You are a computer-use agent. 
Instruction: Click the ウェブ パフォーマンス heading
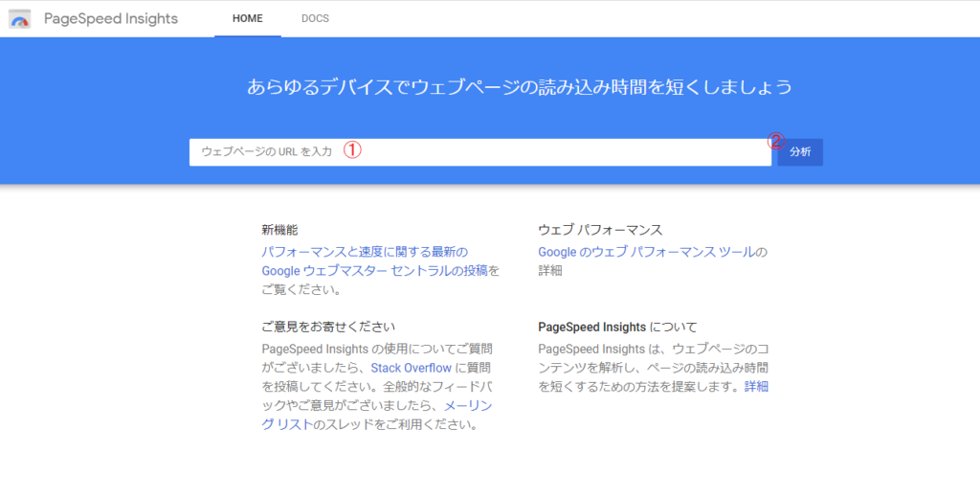[600, 230]
